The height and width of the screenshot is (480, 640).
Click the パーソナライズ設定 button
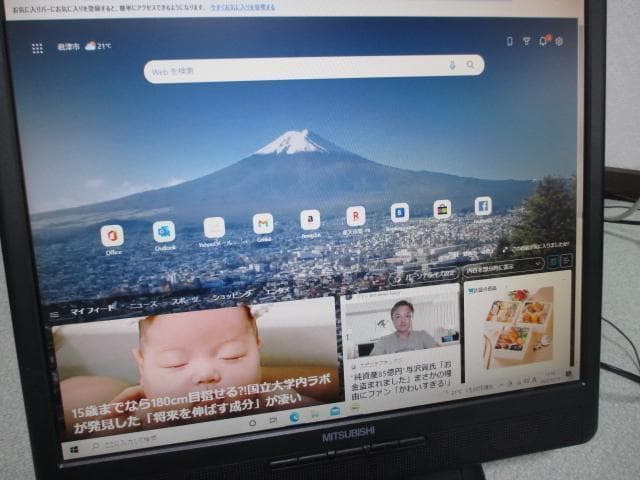click(425, 276)
